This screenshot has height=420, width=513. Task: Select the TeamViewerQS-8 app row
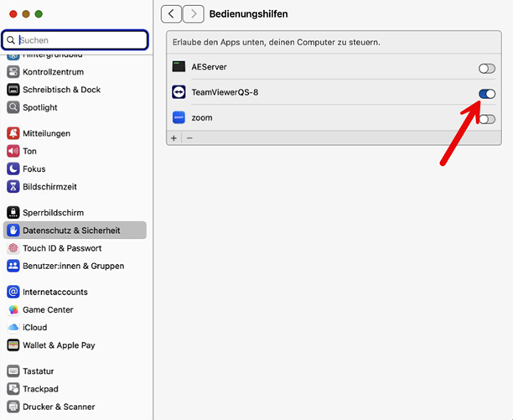[x=319, y=92]
